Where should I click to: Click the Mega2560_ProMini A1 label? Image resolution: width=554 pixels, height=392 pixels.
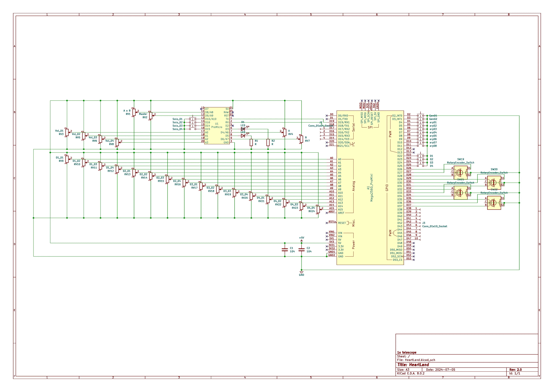(x=372, y=188)
